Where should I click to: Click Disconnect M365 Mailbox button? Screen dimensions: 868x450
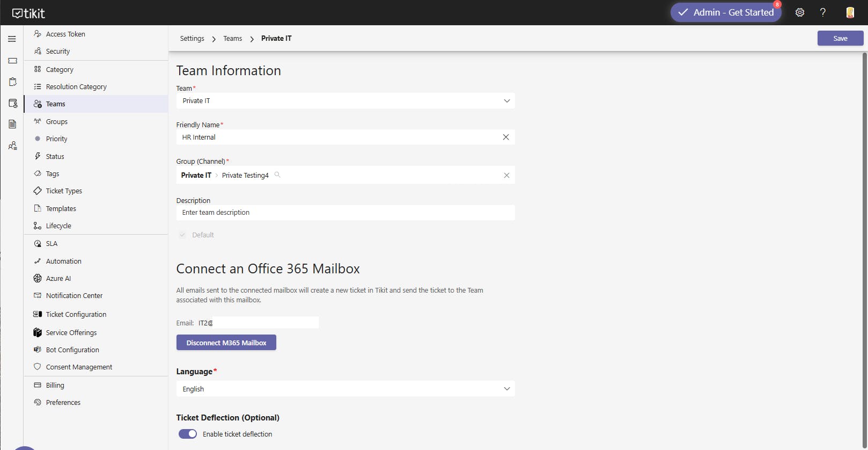pyautogui.click(x=226, y=343)
